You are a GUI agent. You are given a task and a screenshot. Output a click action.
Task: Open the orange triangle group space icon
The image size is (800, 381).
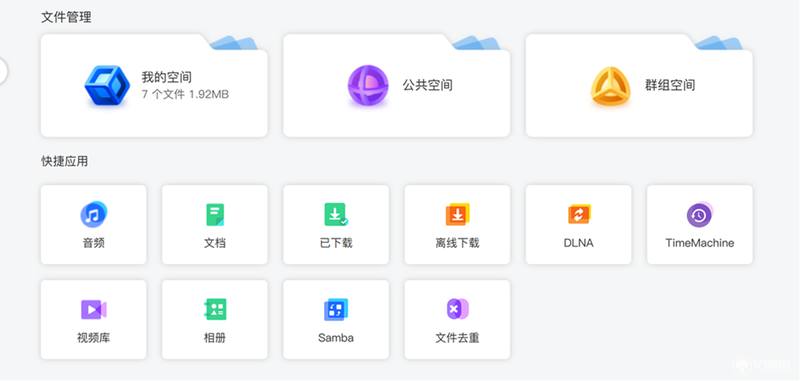610,85
